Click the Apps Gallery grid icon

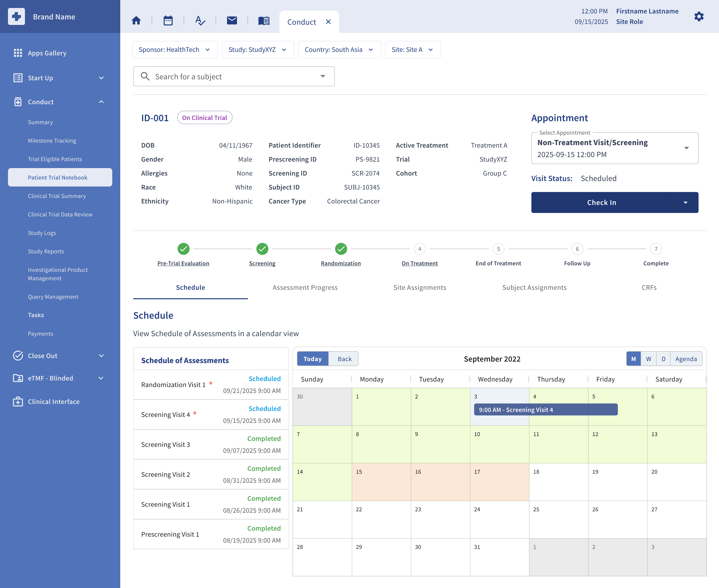[x=18, y=53]
